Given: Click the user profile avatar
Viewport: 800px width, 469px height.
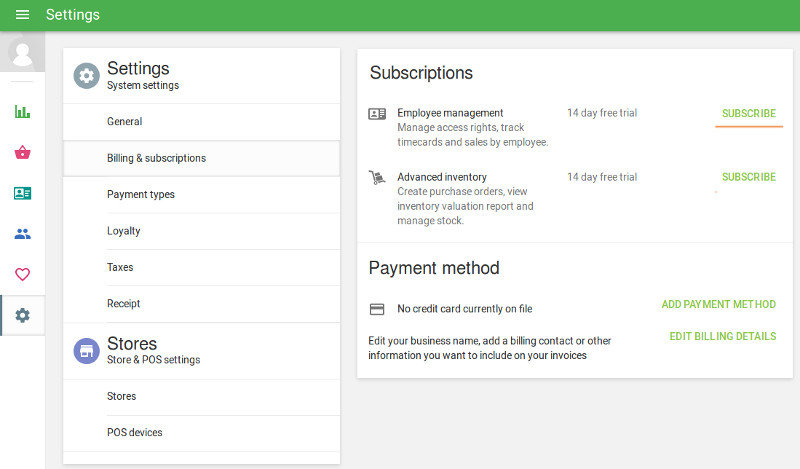Looking at the screenshot, I should (x=22, y=52).
